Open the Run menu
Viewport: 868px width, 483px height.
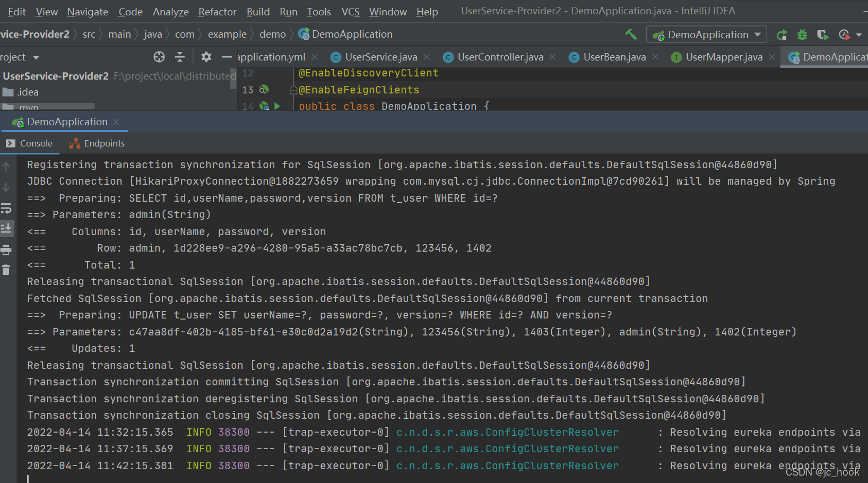(289, 12)
